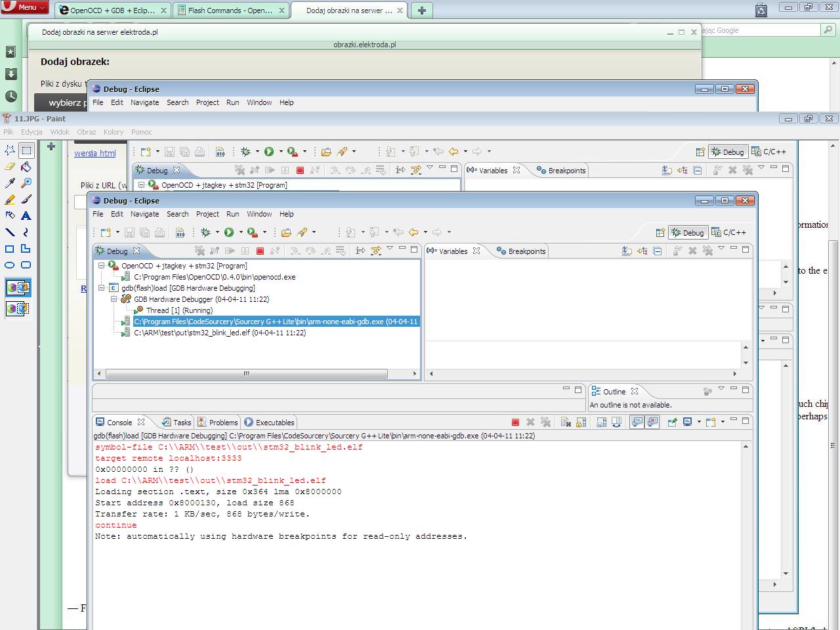Viewport: 840px width, 630px height.
Task: Select the Text tool in Paint
Action: (26, 216)
